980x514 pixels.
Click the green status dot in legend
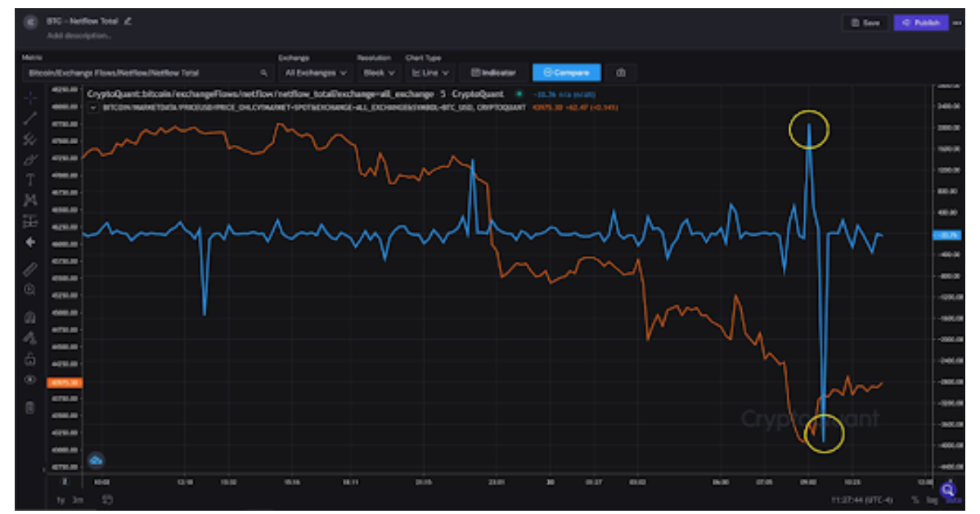(x=518, y=94)
